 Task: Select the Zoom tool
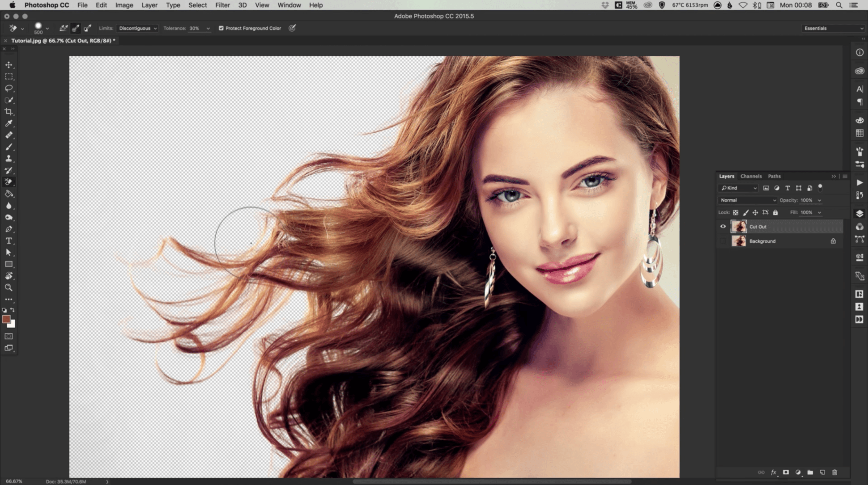[x=9, y=287]
